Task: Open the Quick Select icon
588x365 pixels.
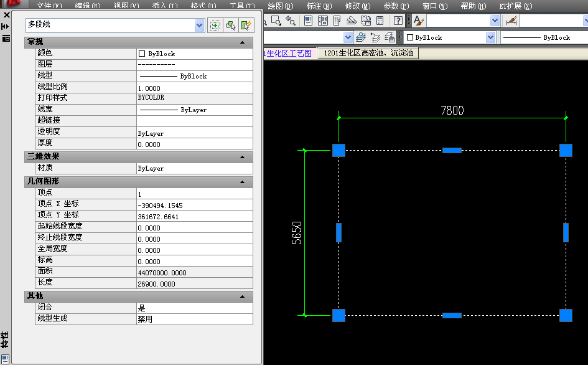Action: [246, 26]
